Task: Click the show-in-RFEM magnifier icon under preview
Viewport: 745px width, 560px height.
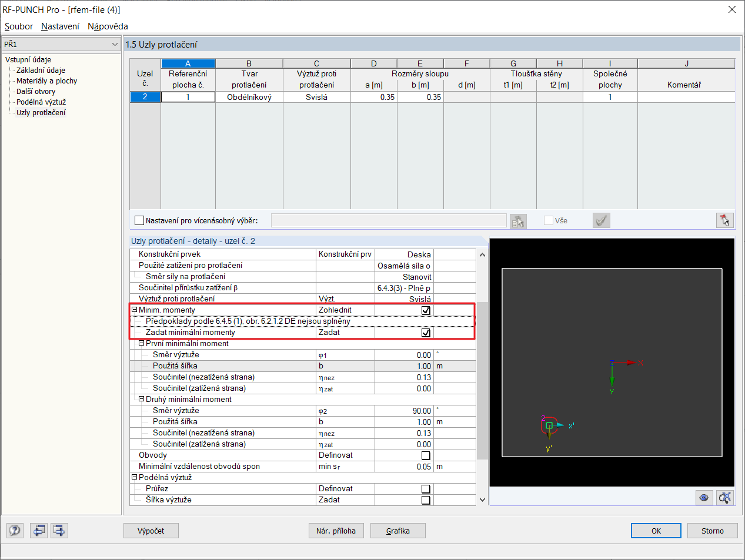Action: (725, 498)
